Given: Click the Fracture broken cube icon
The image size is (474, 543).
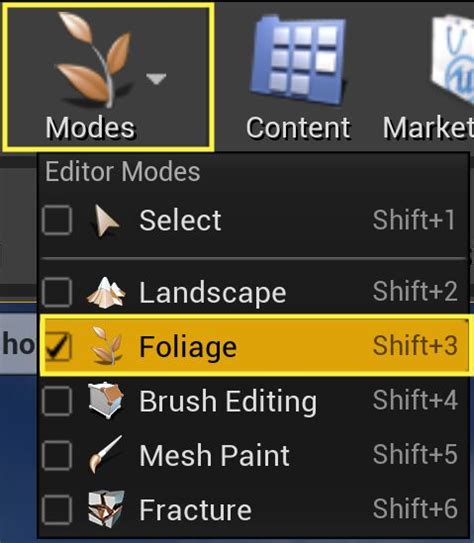Looking at the screenshot, I should click(106, 509).
